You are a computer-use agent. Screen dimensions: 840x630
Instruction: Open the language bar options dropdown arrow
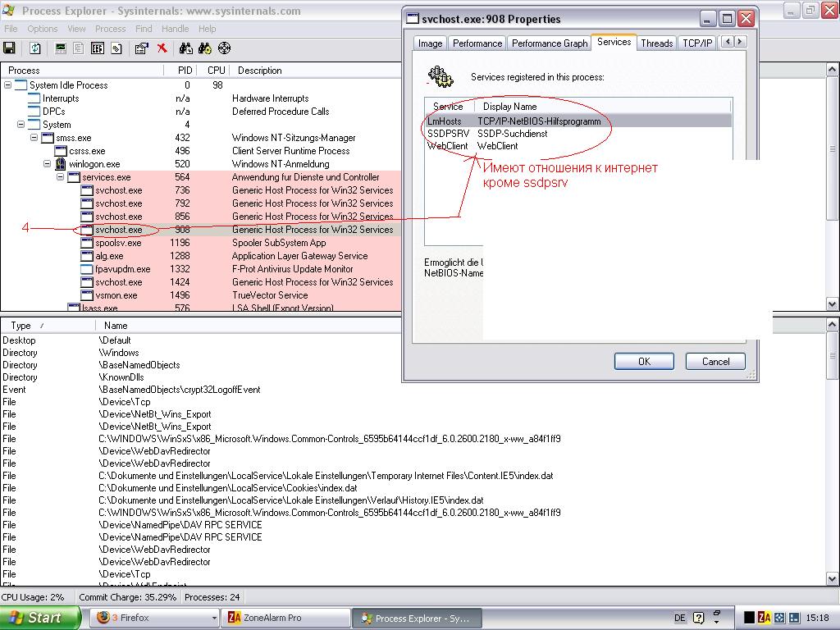(717, 622)
